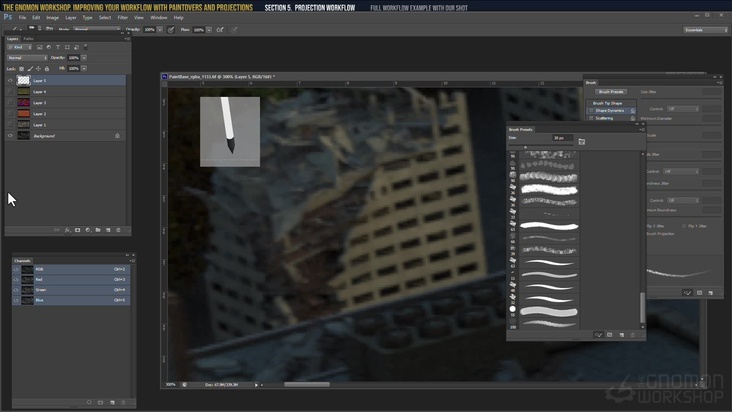Toggle RGB channel visibility eye
Viewport: 732px width, 412px height.
pos(16,269)
